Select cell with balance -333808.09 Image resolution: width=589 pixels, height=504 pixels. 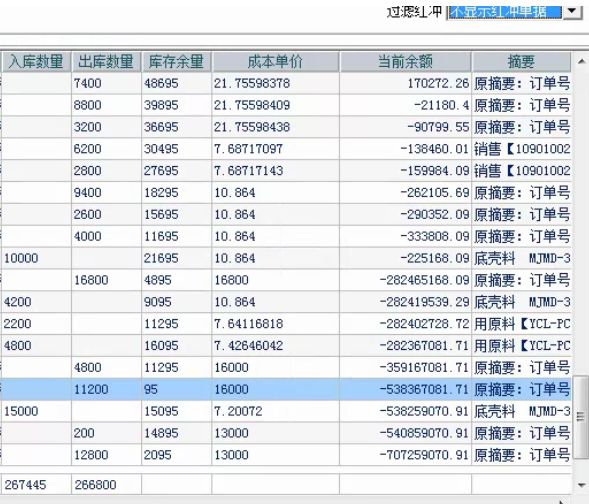click(x=405, y=236)
